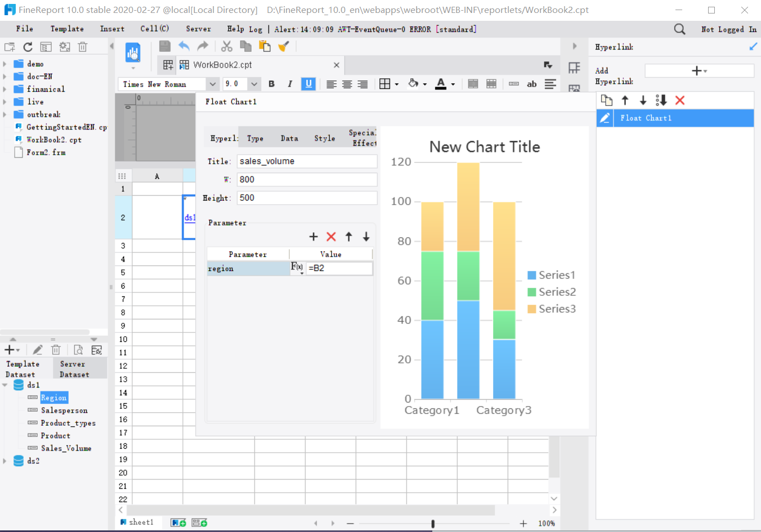Move parameter up with up arrow
This screenshot has width=761, height=532.
pyautogui.click(x=349, y=237)
